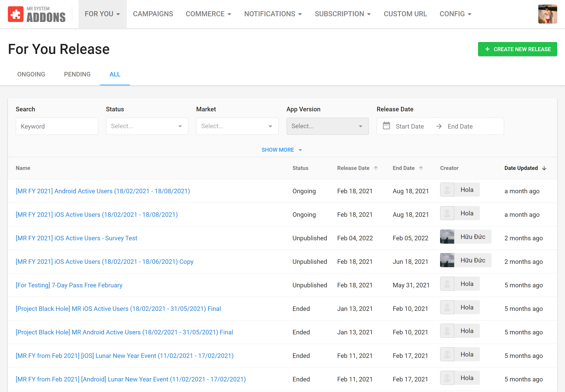Click the MR System Addons logo icon
The width and height of the screenshot is (565, 392).
pyautogui.click(x=16, y=14)
